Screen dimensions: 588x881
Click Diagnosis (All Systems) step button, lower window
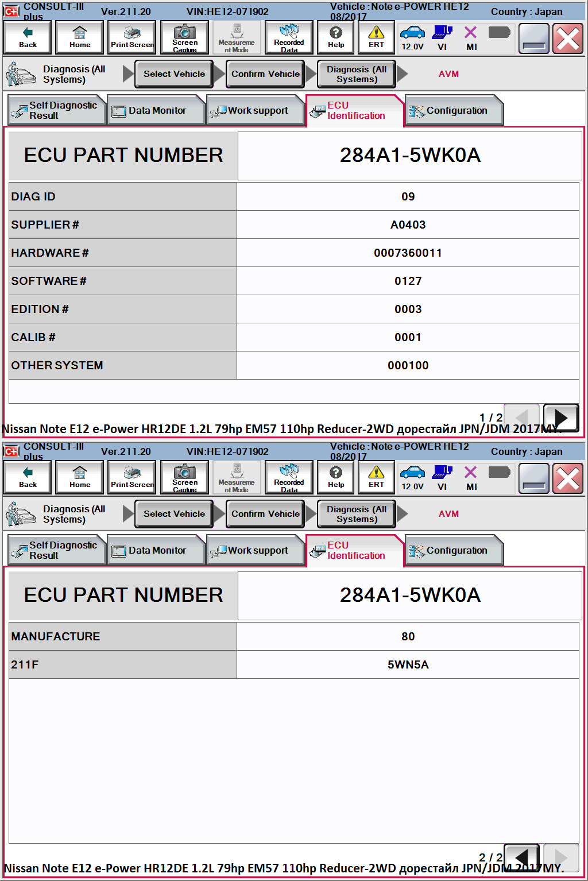point(357,514)
